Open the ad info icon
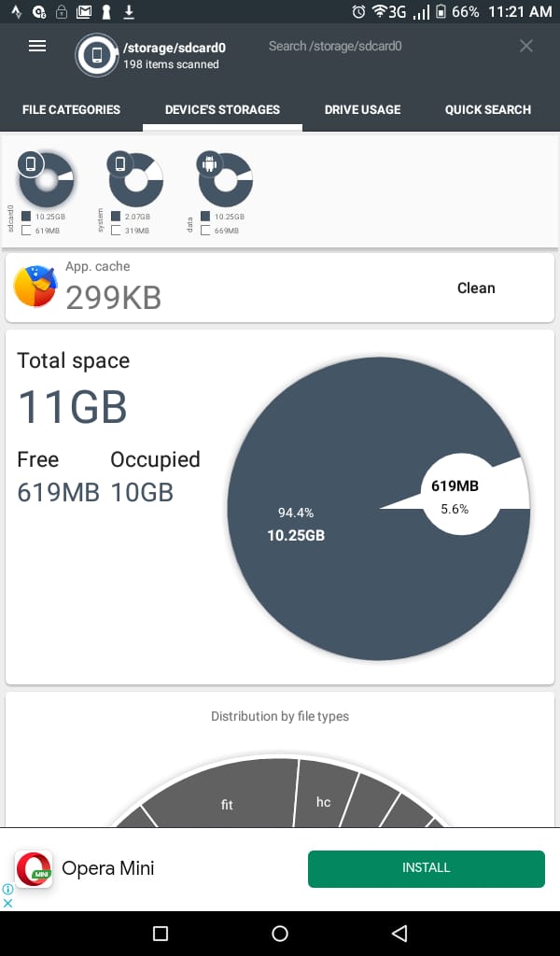This screenshot has width=560, height=956. pos(7,889)
